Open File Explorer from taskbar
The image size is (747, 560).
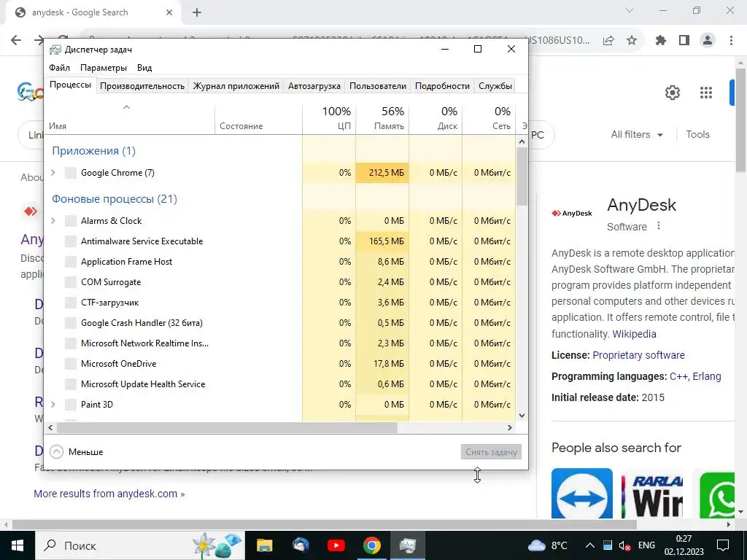pos(264,545)
